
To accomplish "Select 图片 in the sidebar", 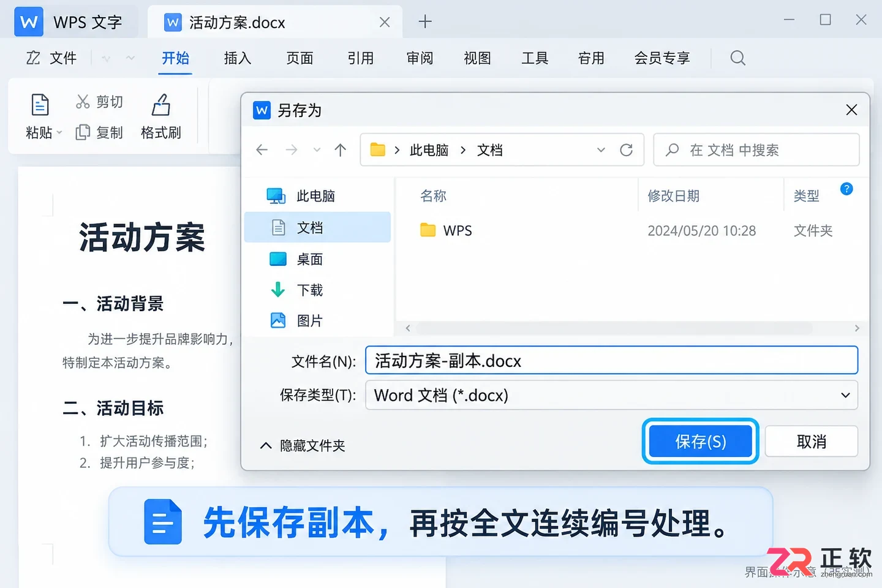I will pos(317,320).
